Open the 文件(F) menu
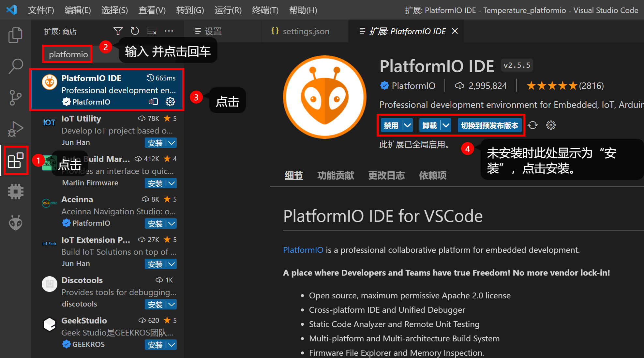This screenshot has width=644, height=358. point(41,10)
